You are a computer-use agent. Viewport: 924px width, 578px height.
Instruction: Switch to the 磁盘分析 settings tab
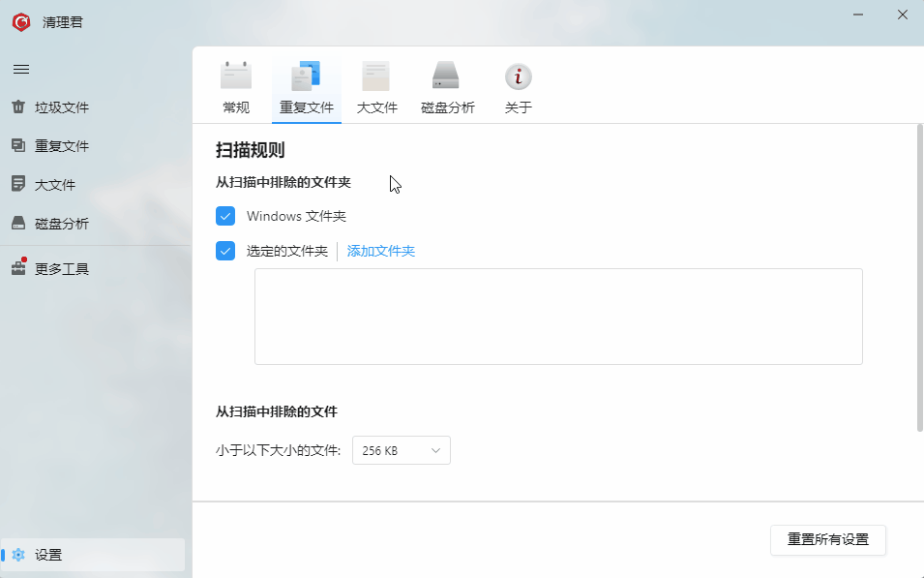448,88
